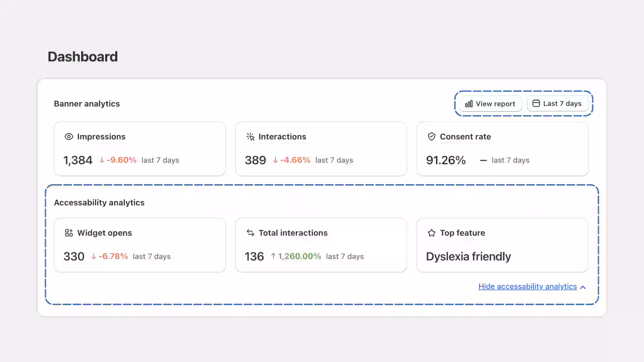Open the Last 7 days date picker
Screen dimensions: 644x362
[557, 103]
